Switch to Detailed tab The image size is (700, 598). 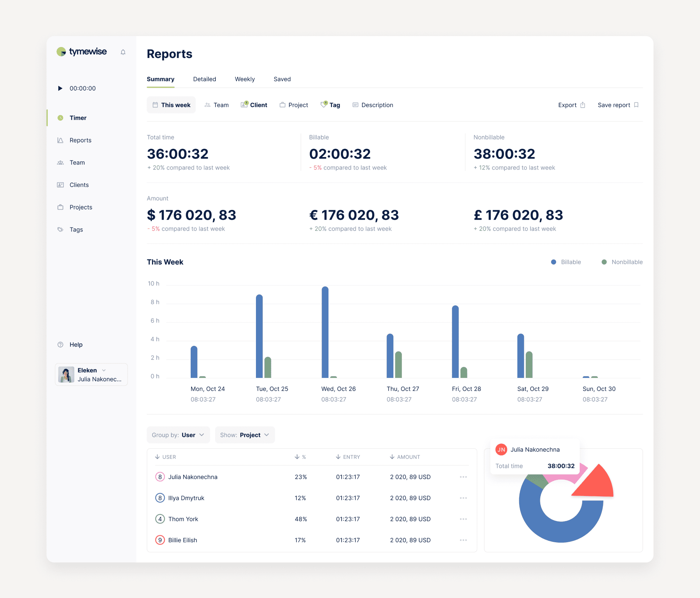click(205, 79)
